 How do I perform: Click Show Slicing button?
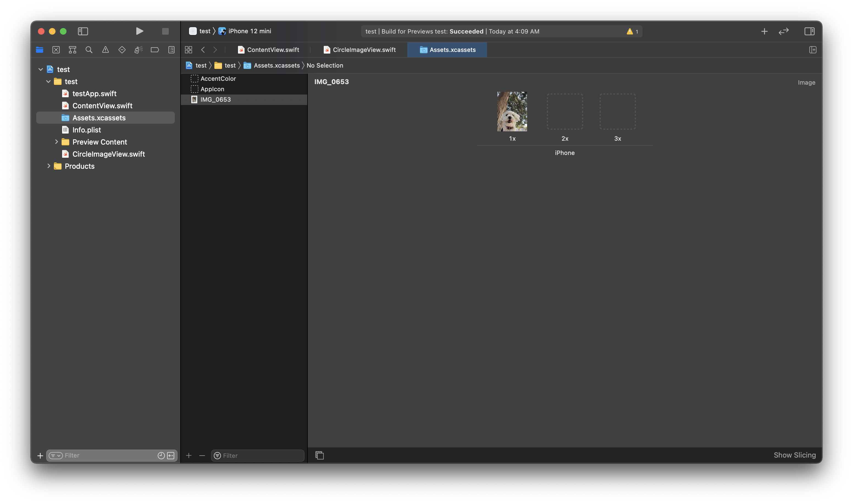click(x=794, y=455)
